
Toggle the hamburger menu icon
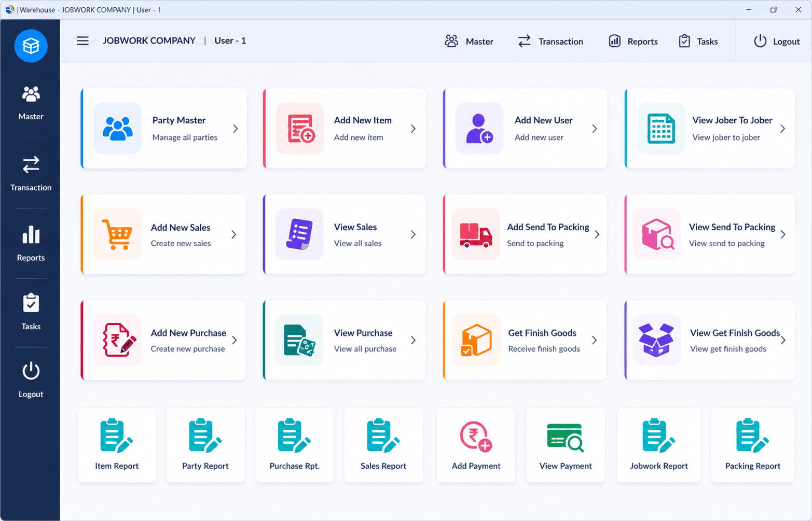tap(82, 41)
